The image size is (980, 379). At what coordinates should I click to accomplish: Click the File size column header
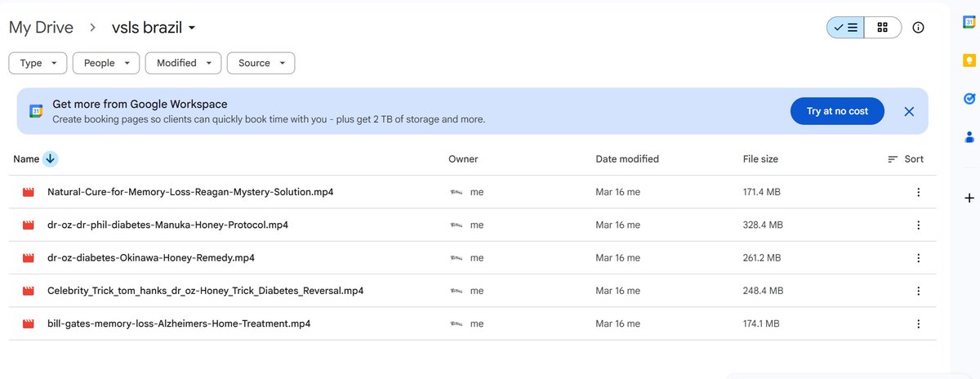760,159
